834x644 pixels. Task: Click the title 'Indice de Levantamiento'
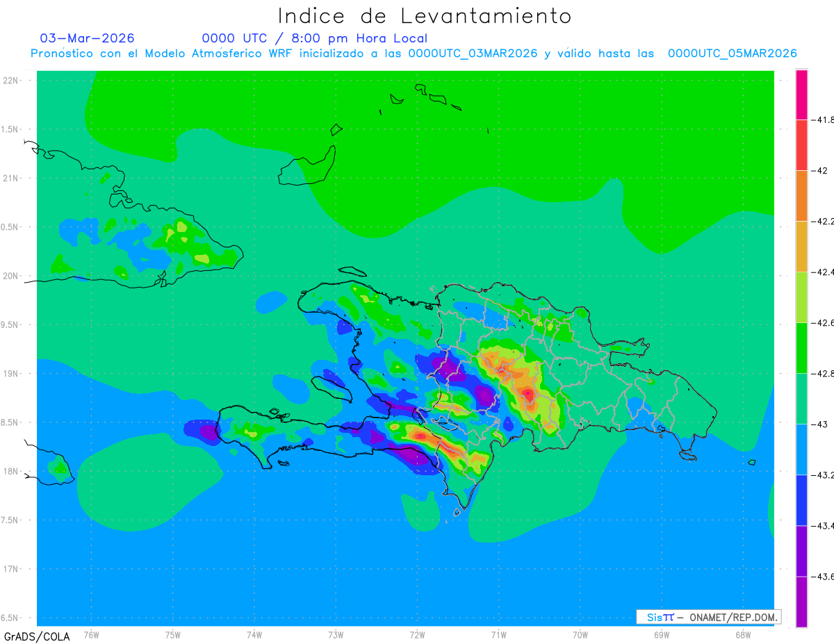[x=425, y=16]
